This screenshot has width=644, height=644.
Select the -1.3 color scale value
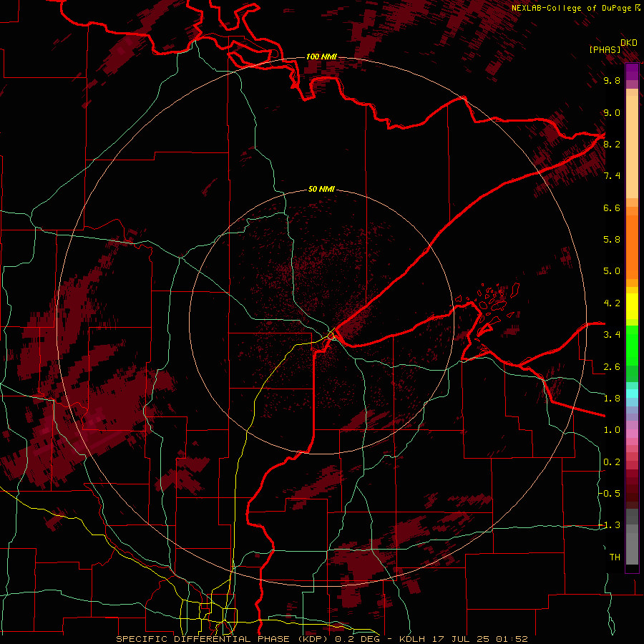[610, 525]
